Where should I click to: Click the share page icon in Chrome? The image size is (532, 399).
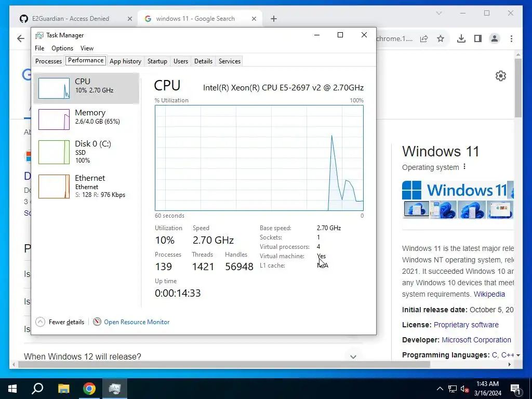point(424,38)
